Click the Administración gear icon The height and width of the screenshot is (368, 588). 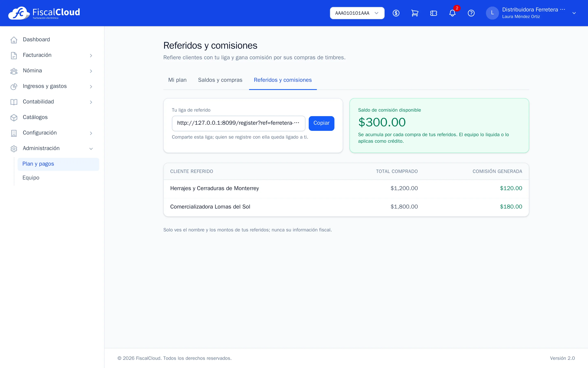[x=14, y=148]
